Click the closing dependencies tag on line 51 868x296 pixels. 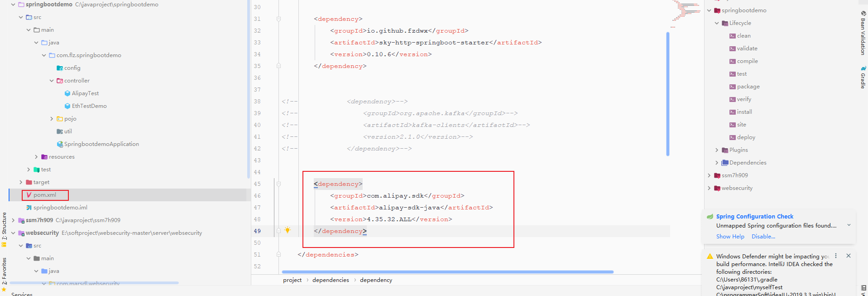[328, 255]
